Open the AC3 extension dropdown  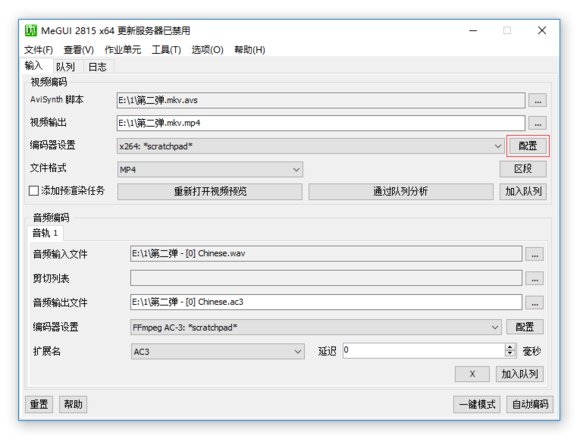tap(298, 351)
